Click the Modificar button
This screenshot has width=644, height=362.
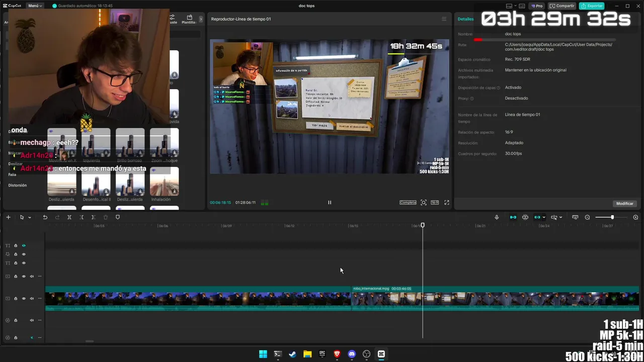pyautogui.click(x=625, y=204)
